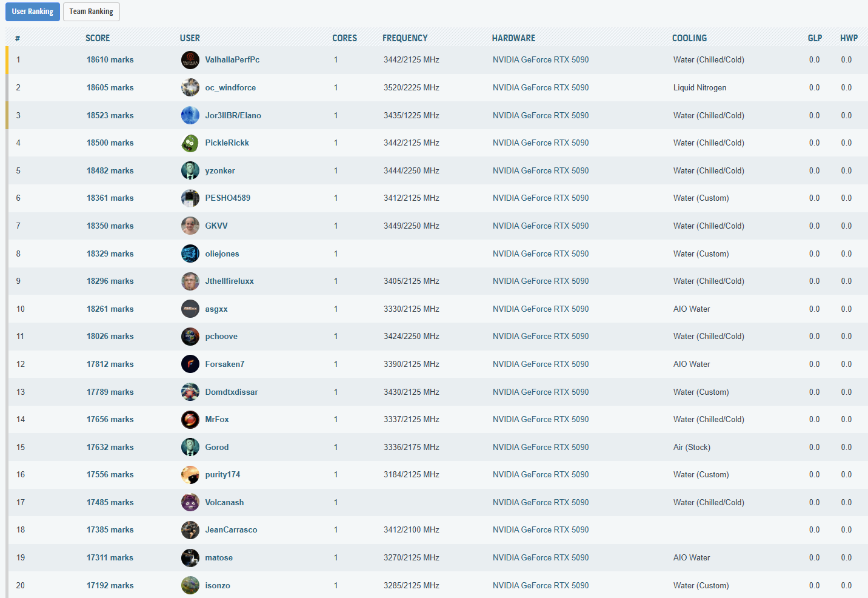Viewport: 868px width, 598px height.
Task: Open the 17192 marks submission
Action: [x=110, y=586]
